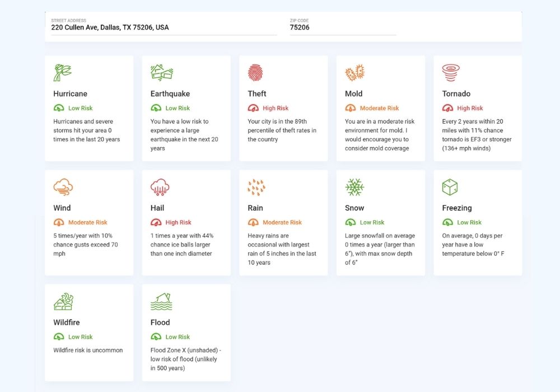
Task: Click the Rain droplets icon
Action: point(256,187)
